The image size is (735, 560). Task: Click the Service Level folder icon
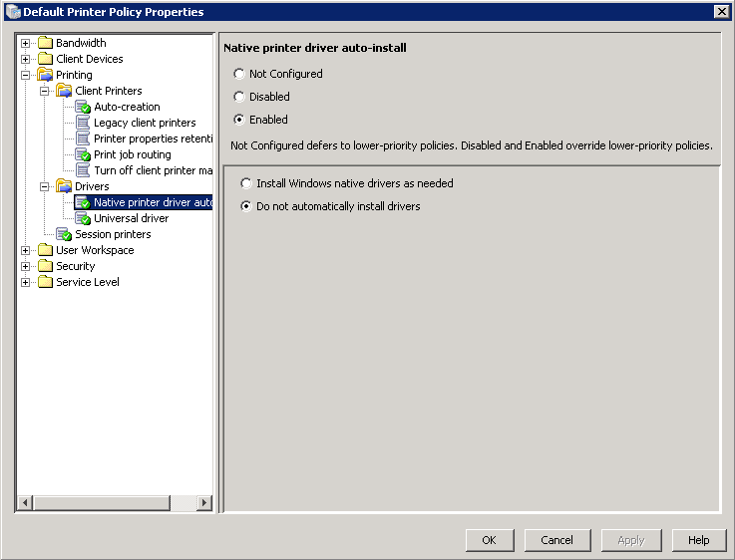[x=45, y=282]
